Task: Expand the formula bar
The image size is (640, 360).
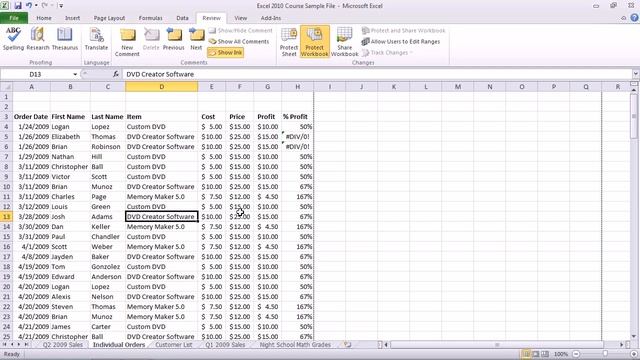Action: pyautogui.click(x=636, y=74)
